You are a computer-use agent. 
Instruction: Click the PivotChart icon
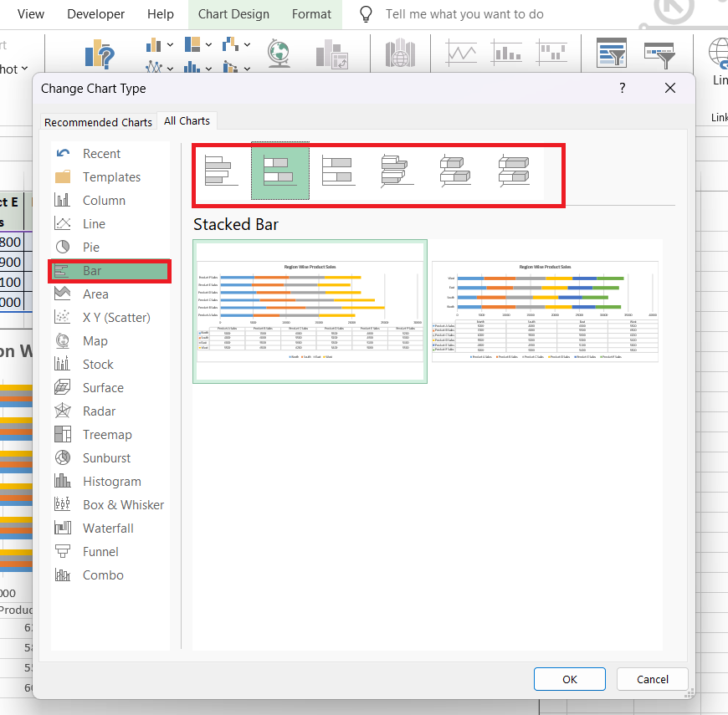[331, 54]
